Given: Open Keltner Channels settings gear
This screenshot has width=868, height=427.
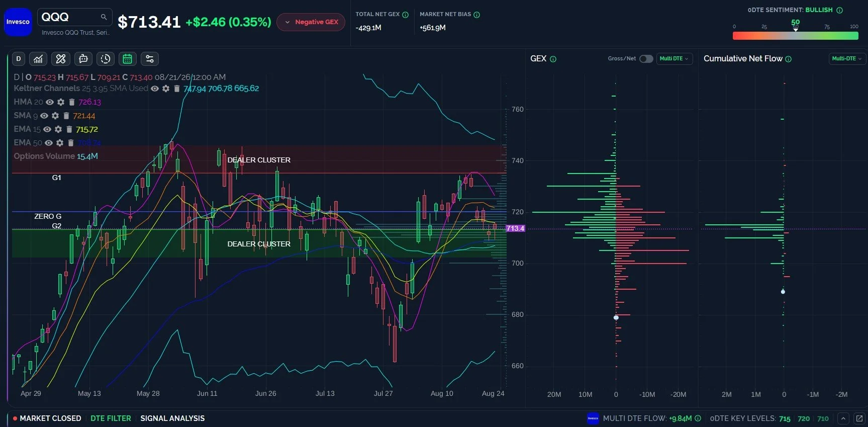Looking at the screenshot, I should pos(166,89).
